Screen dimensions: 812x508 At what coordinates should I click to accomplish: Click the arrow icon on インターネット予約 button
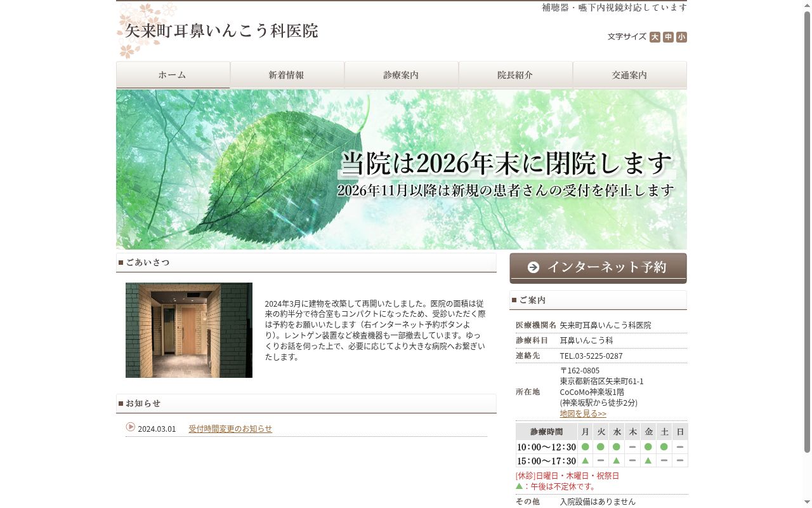click(x=534, y=267)
